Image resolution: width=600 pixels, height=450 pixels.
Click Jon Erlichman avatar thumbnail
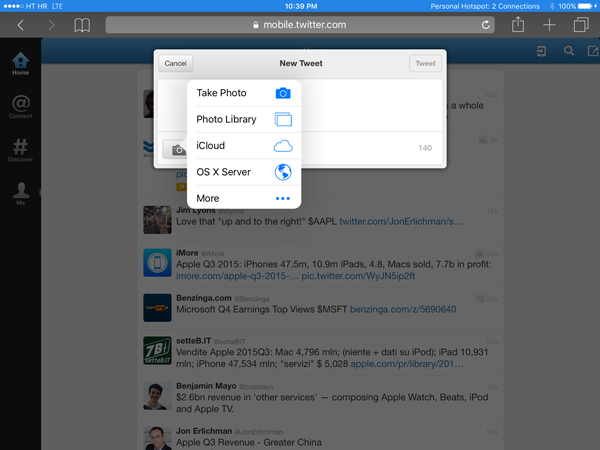tap(157, 439)
